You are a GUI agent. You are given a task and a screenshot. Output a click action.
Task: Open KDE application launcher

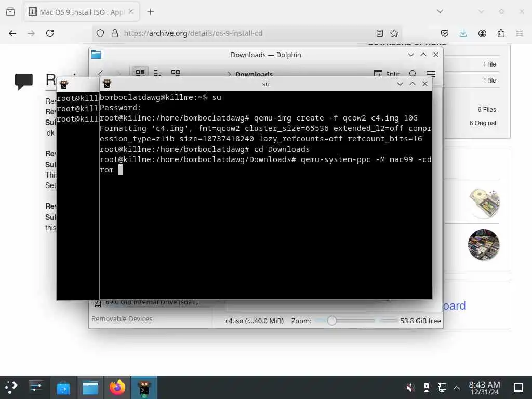point(11,388)
